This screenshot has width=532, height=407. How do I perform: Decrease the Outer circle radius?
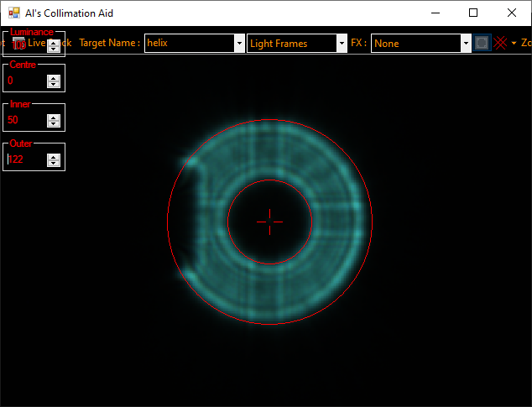[x=54, y=163]
